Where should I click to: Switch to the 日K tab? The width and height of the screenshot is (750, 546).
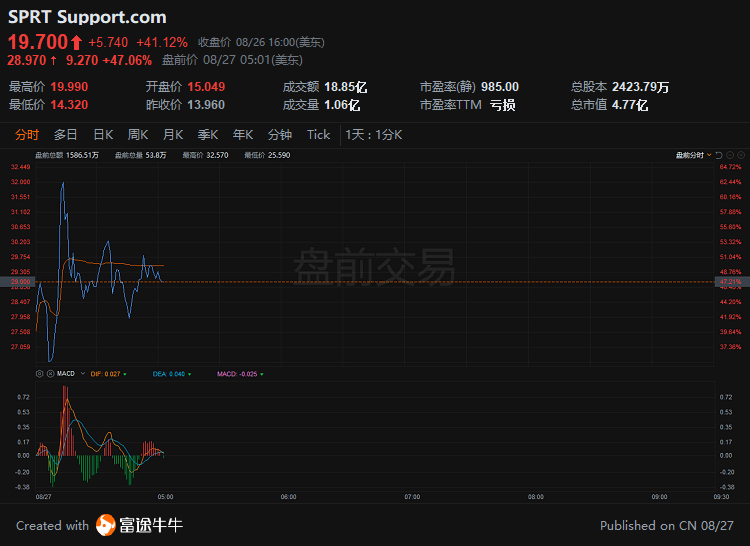[x=103, y=135]
